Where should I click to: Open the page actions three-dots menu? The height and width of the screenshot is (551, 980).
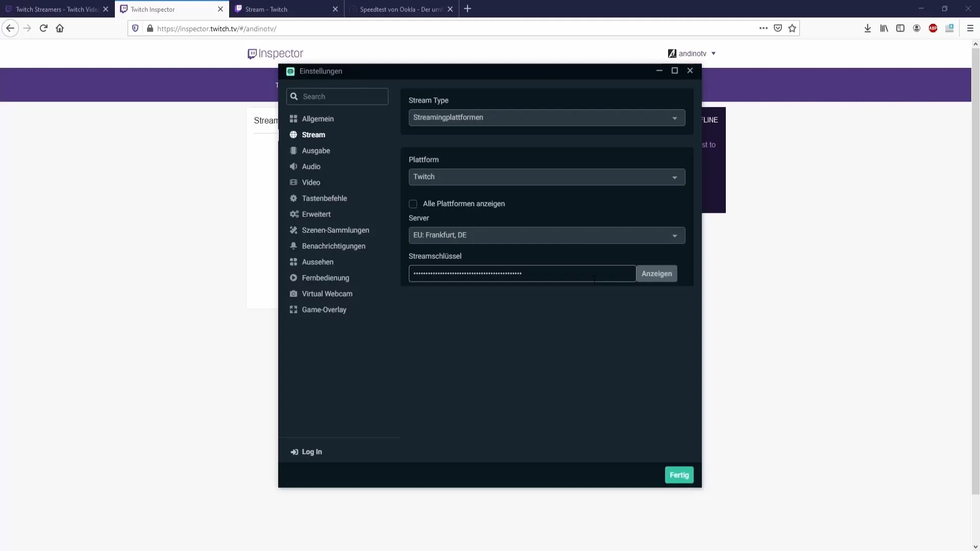point(764,29)
